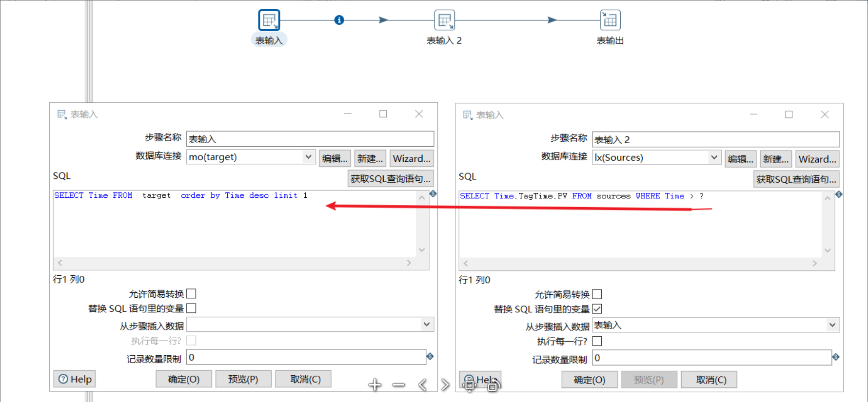Click the blue info icon on the hop
The image size is (868, 402).
coord(339,20)
